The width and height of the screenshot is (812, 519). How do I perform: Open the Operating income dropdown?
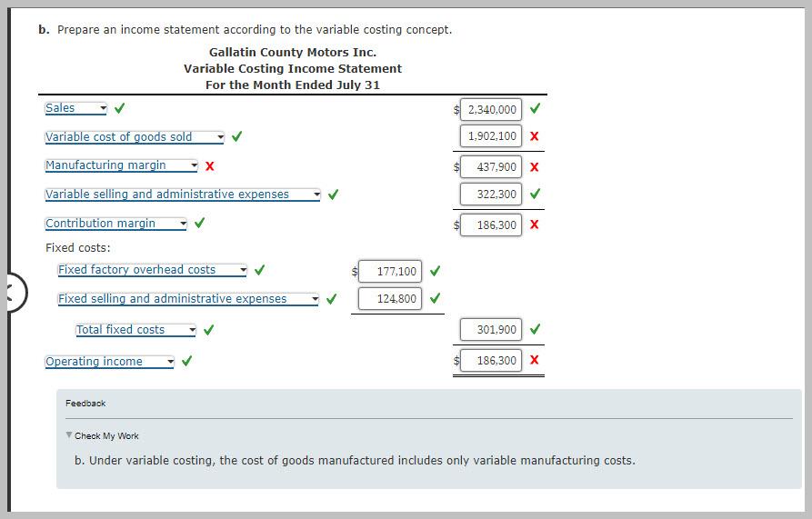pyautogui.click(x=109, y=362)
